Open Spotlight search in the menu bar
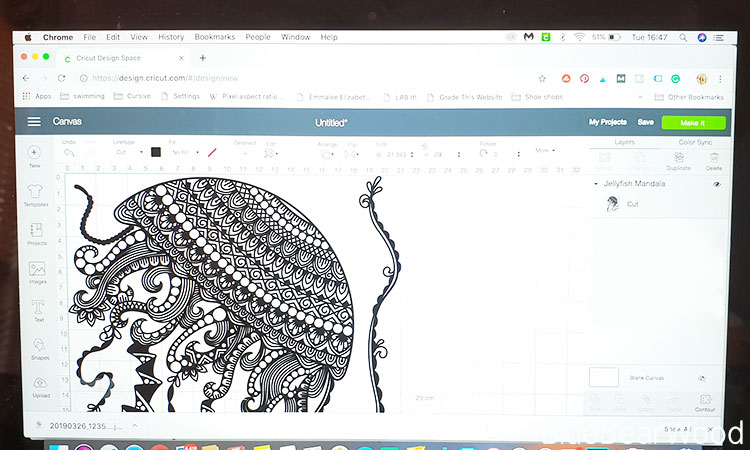This screenshot has height=450, width=750. click(683, 37)
